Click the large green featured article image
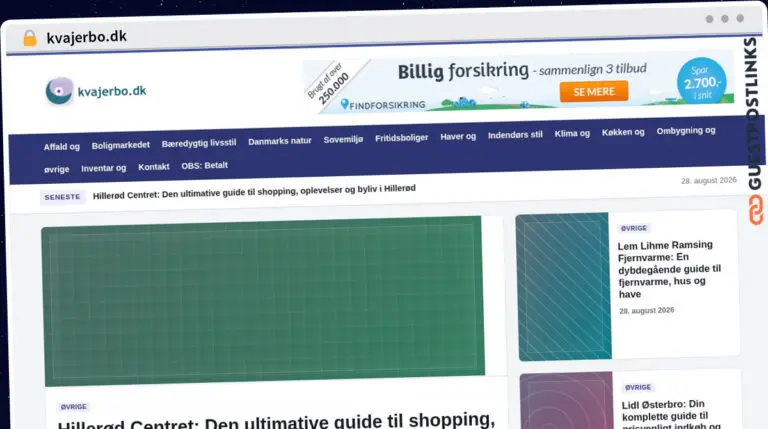 264,301
